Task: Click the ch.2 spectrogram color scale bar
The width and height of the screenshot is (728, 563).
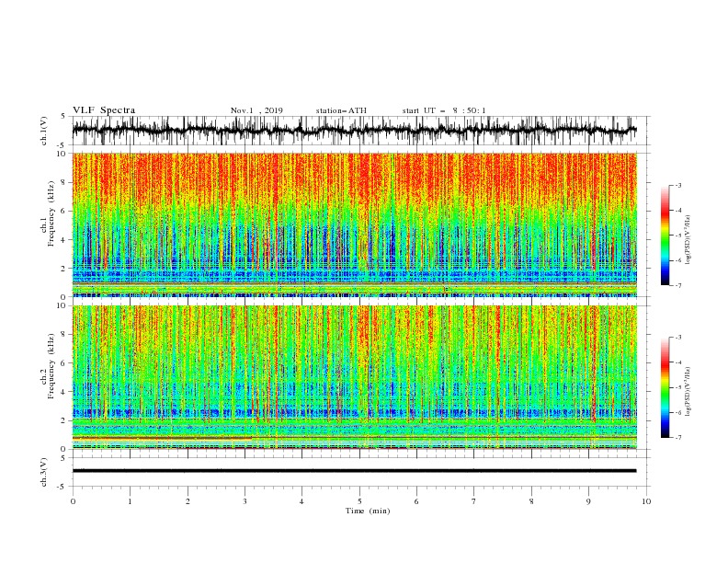Action: coord(665,387)
